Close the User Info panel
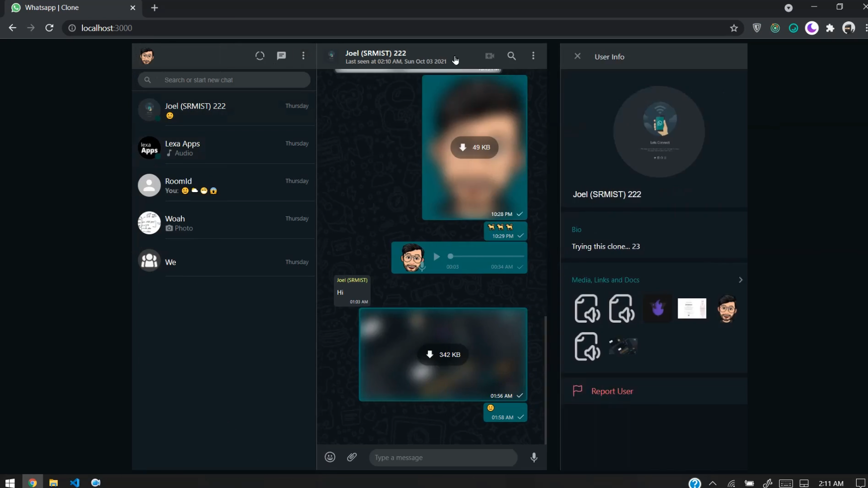This screenshot has height=488, width=868. pyautogui.click(x=577, y=56)
